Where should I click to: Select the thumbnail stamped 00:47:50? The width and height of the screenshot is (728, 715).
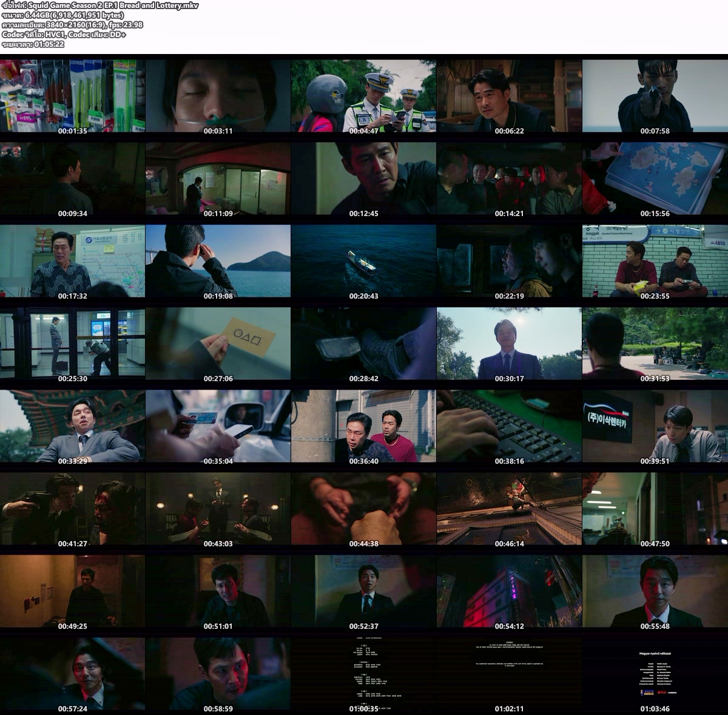(655, 509)
